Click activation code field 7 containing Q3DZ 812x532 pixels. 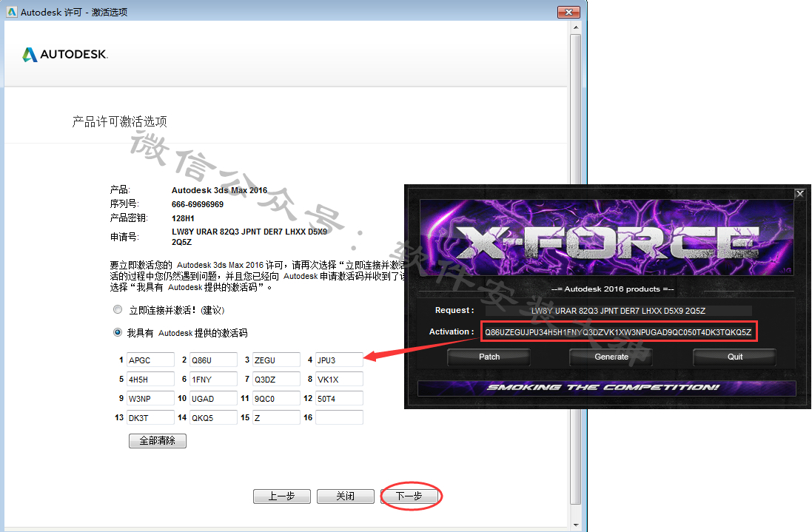click(x=277, y=379)
